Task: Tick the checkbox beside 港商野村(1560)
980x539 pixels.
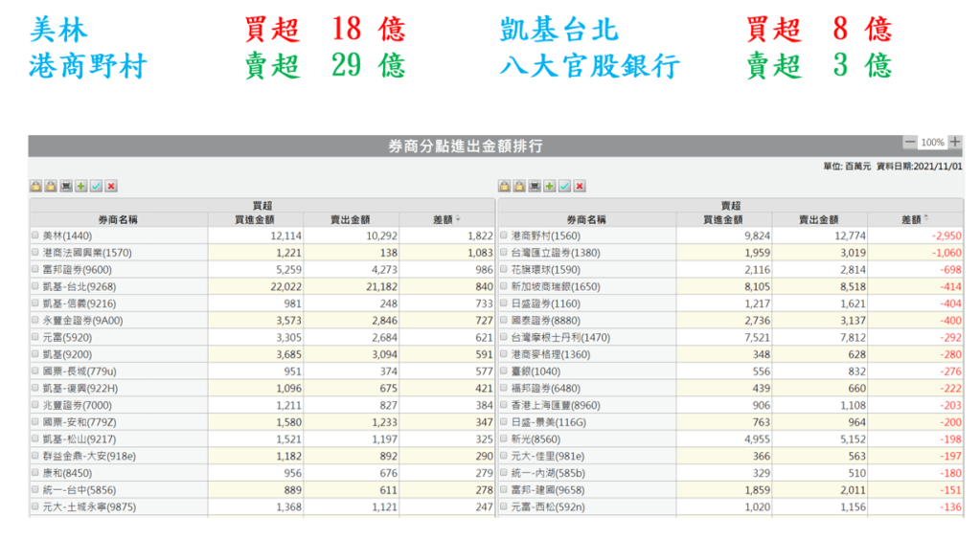Action: [x=504, y=236]
